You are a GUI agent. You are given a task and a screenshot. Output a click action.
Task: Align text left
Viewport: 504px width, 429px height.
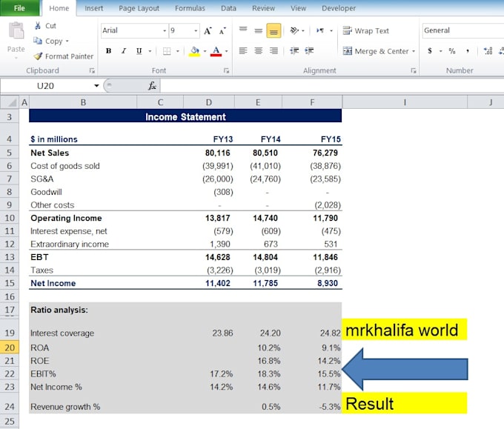pos(243,51)
